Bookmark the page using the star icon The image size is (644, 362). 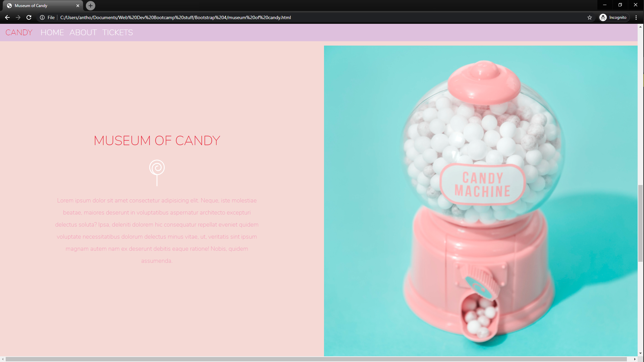pos(590,17)
